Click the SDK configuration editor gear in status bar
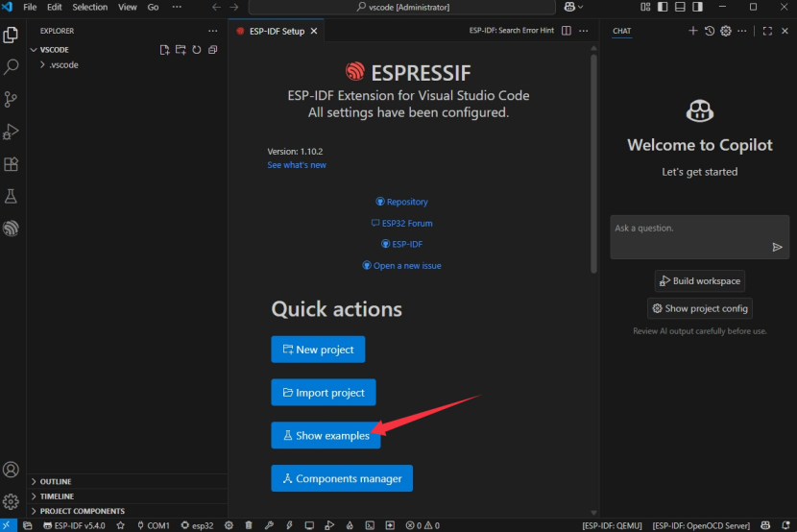Viewport: 797px width, 532px height. click(x=229, y=525)
